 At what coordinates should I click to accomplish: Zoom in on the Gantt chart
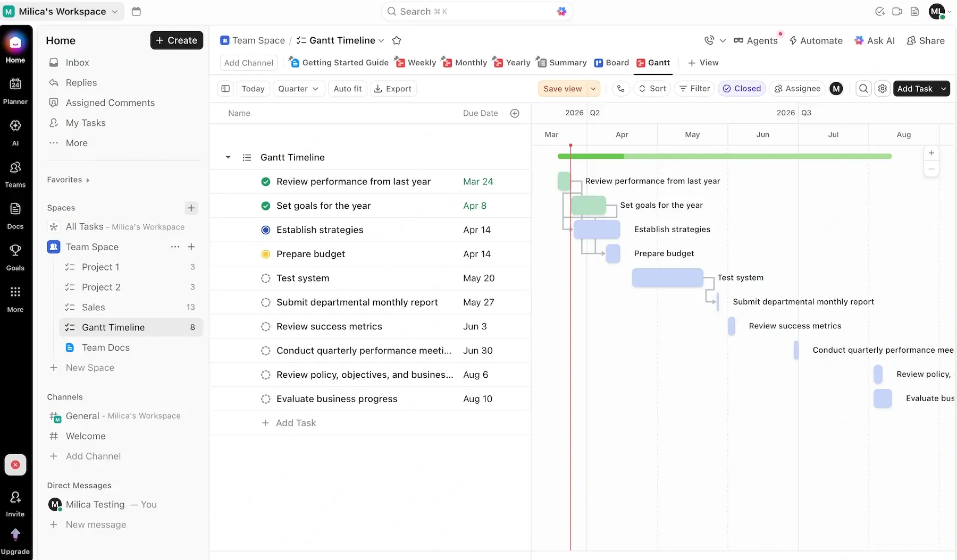(931, 153)
